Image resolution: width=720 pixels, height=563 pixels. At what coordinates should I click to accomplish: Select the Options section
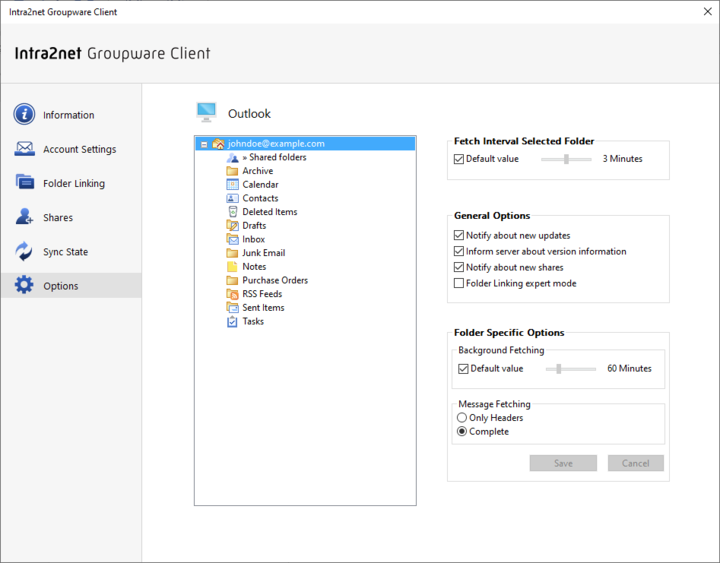click(71, 286)
